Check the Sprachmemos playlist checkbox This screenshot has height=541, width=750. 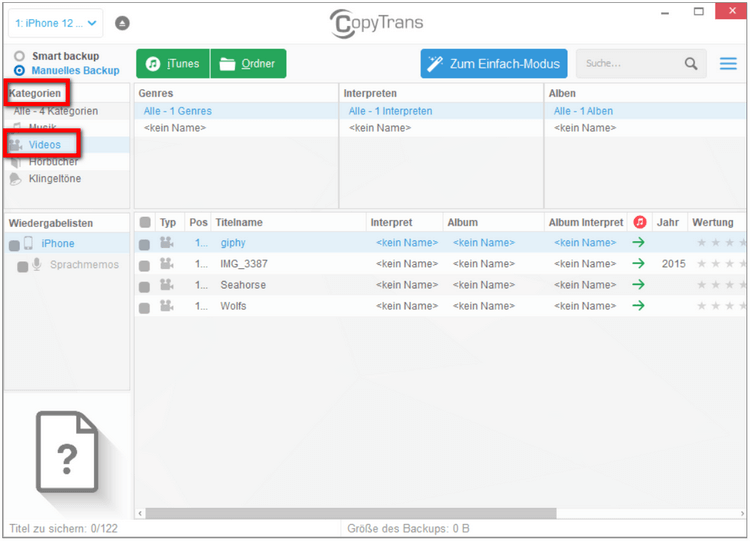pyautogui.click(x=22, y=266)
